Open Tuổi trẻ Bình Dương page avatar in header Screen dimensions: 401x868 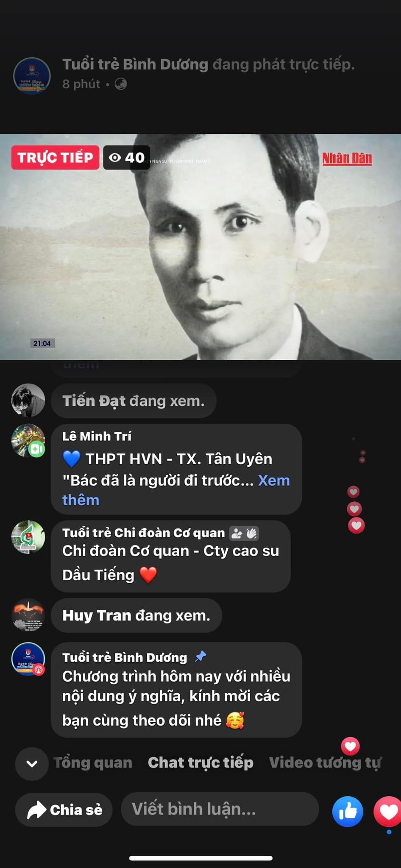(32, 76)
